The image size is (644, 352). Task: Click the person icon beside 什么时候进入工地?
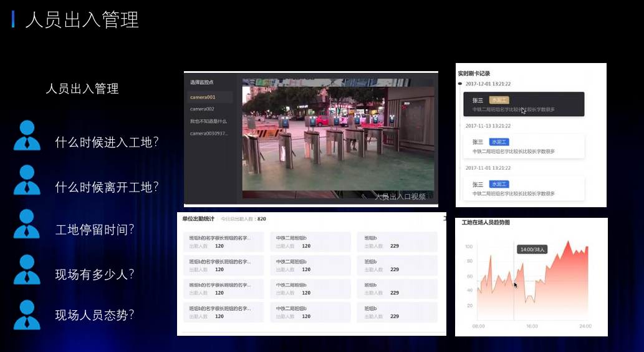point(27,135)
